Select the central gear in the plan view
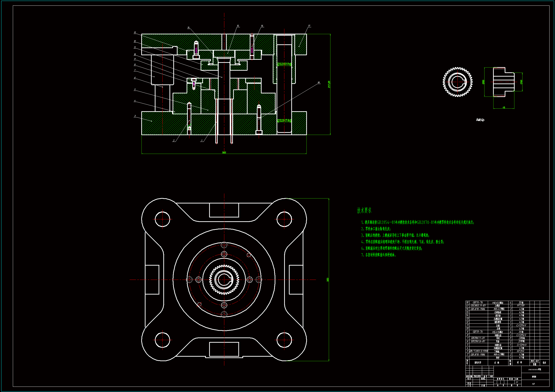The image size is (555, 392). [x=224, y=280]
